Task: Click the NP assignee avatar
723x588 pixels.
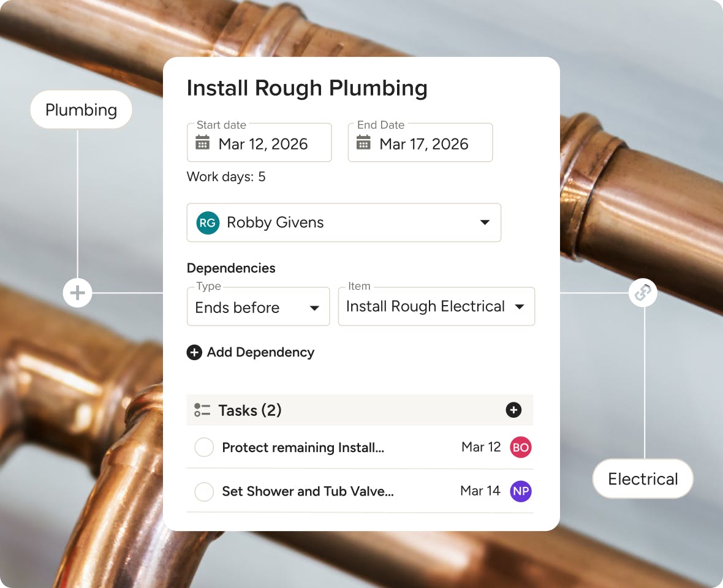Action: point(521,491)
